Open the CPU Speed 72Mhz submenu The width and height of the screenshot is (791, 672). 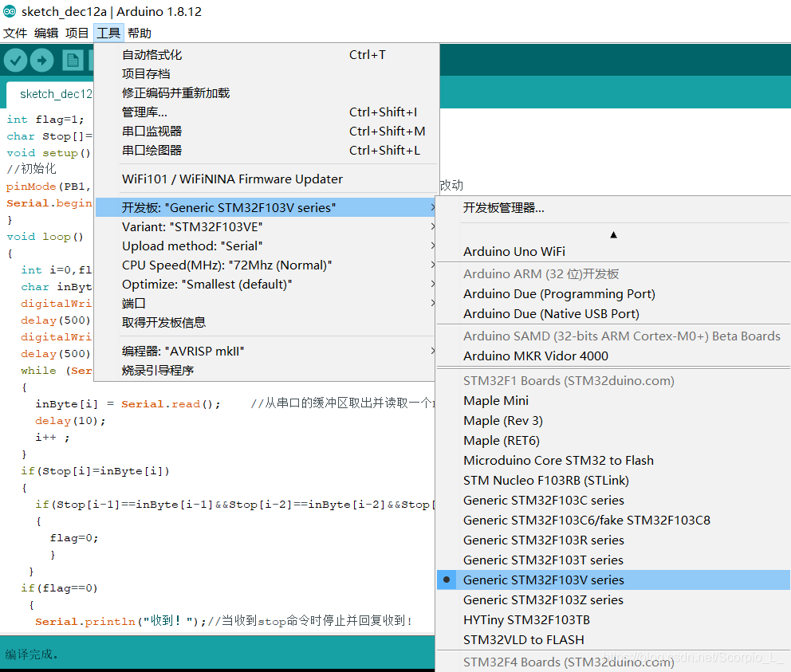click(x=266, y=265)
